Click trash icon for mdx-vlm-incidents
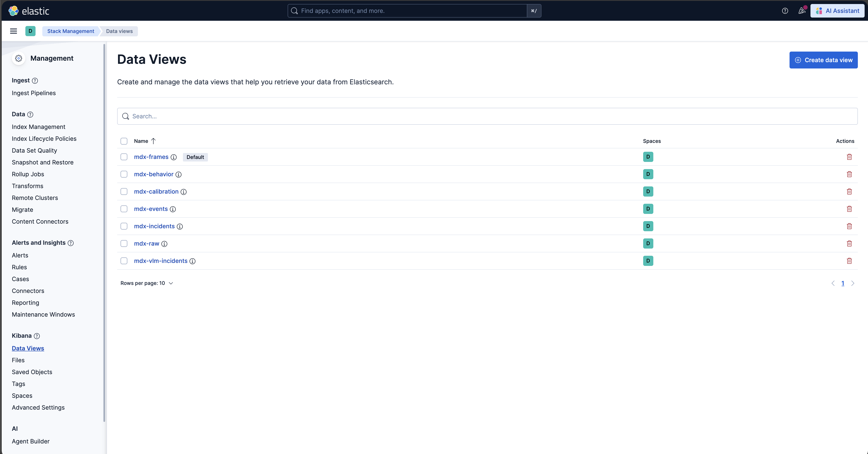The height and width of the screenshot is (454, 868). coord(849,261)
